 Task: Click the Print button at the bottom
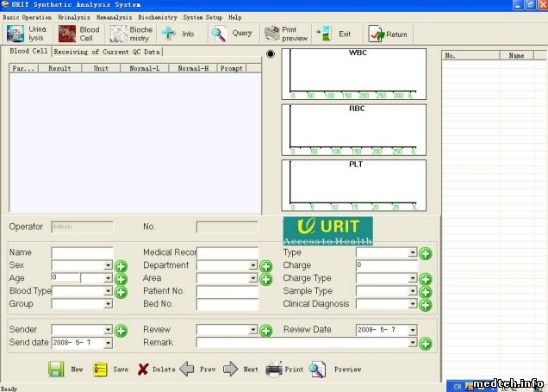(x=275, y=369)
